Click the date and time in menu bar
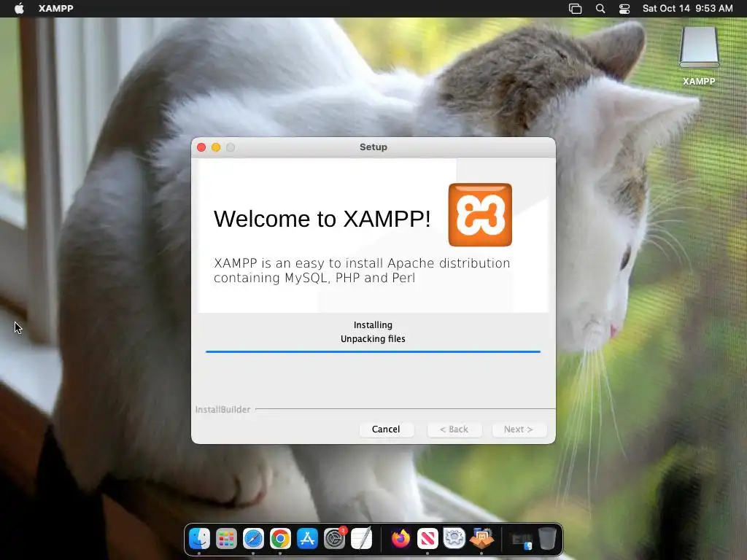Screen dimensions: 747x560 tap(687, 9)
